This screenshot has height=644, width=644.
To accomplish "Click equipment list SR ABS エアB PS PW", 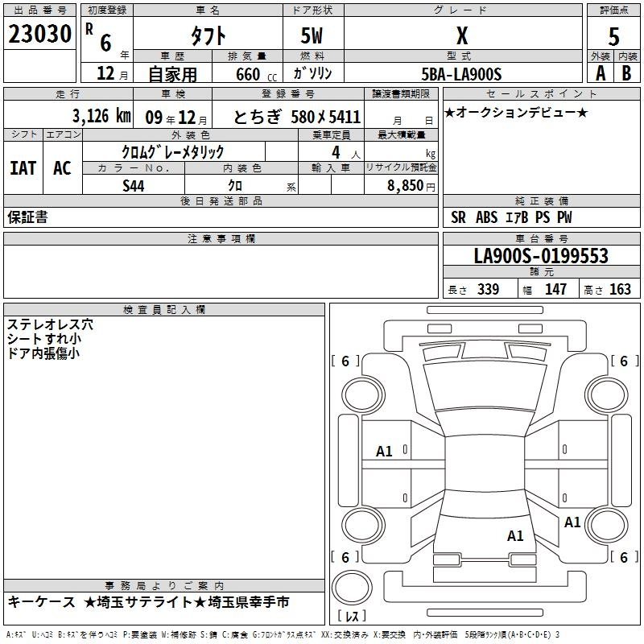I will point(511,217).
